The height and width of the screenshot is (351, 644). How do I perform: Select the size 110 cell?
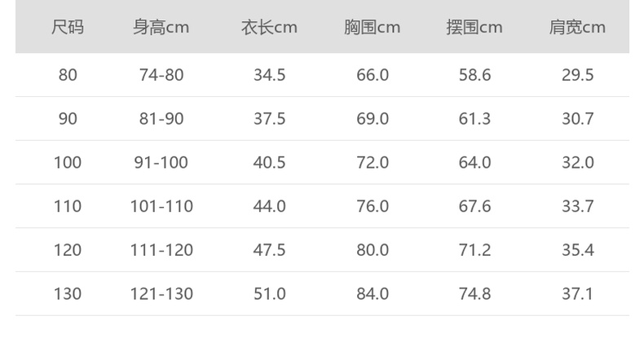(68, 206)
